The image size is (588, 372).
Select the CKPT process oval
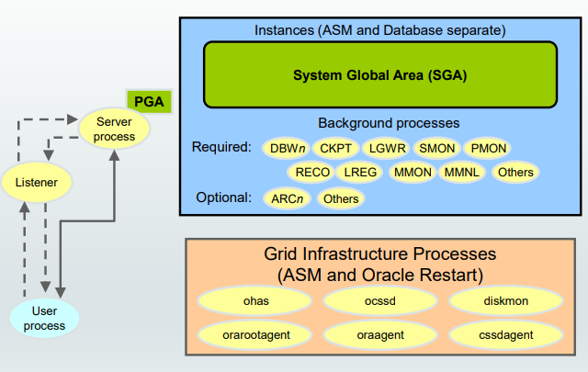coord(335,149)
